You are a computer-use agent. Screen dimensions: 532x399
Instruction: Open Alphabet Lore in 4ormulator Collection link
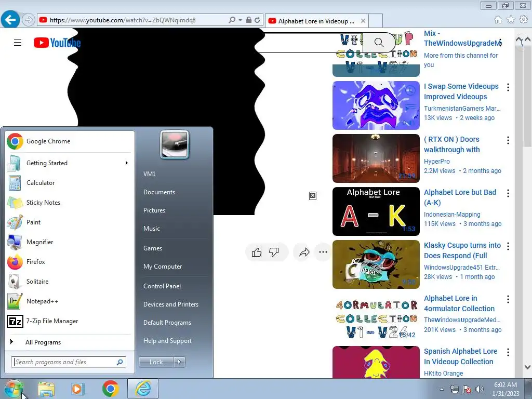(459, 303)
